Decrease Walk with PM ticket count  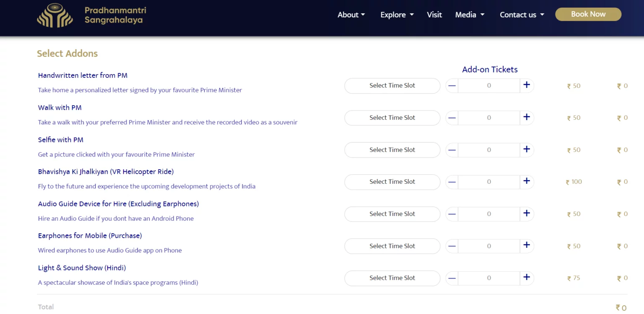coord(452,118)
